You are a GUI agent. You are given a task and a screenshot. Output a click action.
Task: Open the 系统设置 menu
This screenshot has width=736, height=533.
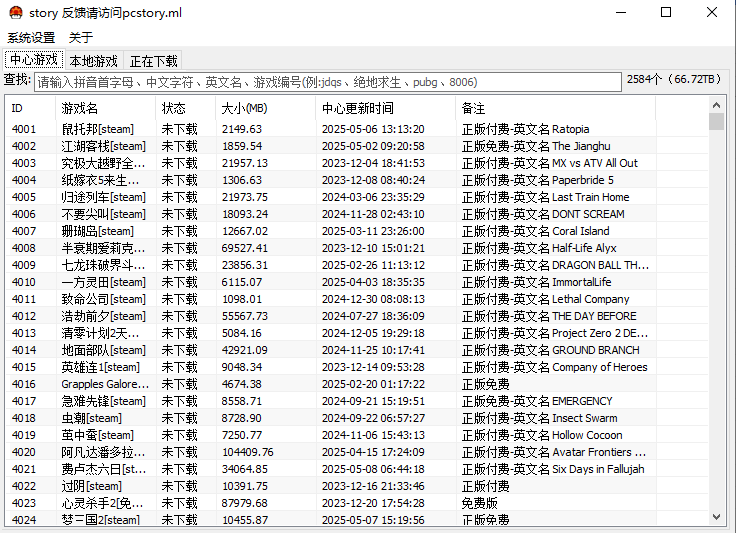(x=31, y=37)
